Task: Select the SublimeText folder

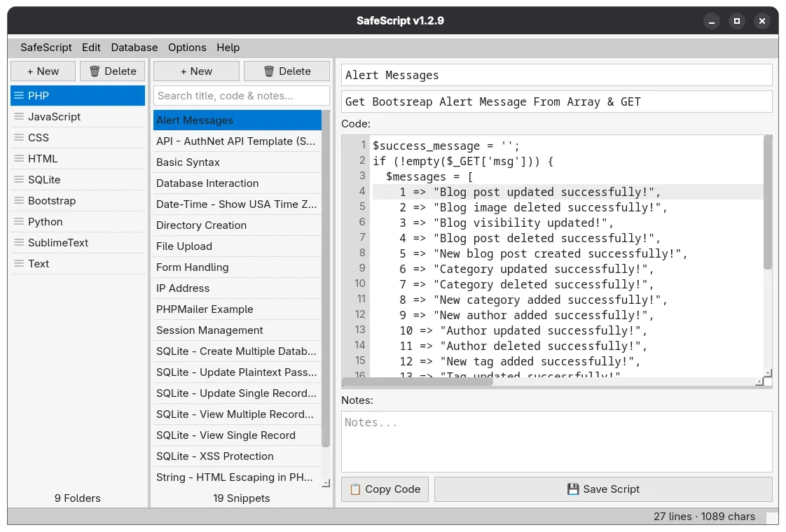Action: [x=78, y=242]
